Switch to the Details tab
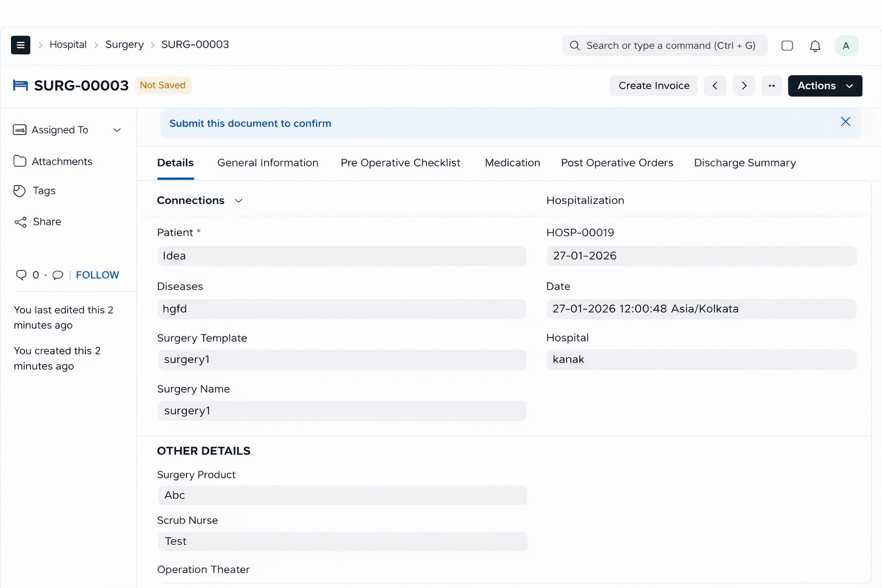882x588 pixels. [176, 163]
